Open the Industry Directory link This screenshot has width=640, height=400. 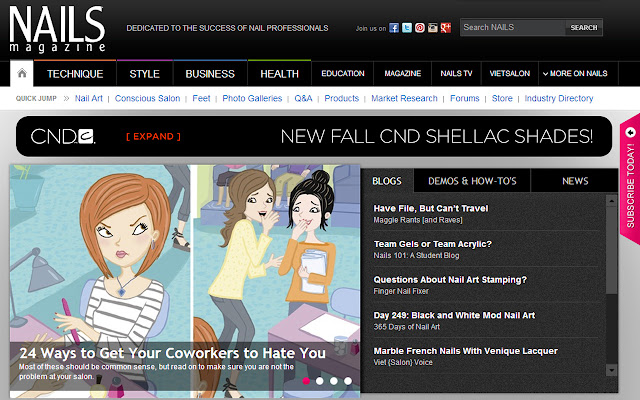[559, 98]
